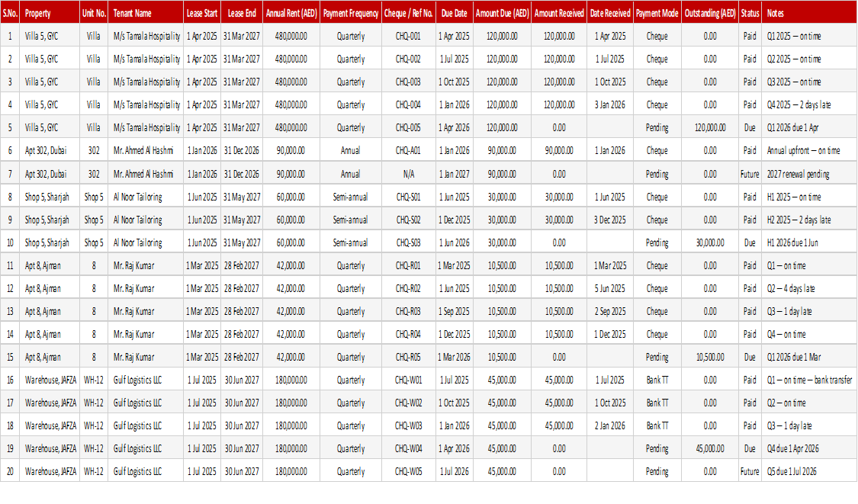Select outstanding amount 10,500.00 in row 15

[710, 357]
